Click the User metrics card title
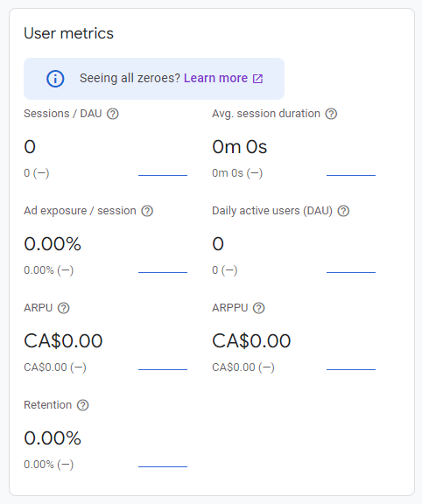 (68, 33)
